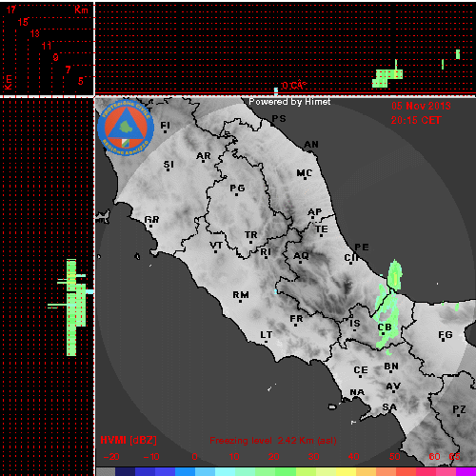Click the AP province label
This screenshot has height=476, width=476.
(x=315, y=211)
